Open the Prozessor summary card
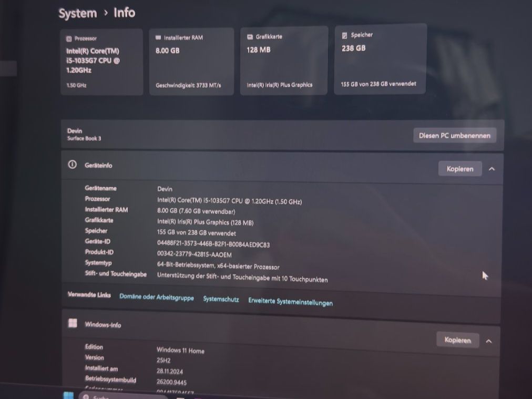532x399 pixels. tap(102, 62)
